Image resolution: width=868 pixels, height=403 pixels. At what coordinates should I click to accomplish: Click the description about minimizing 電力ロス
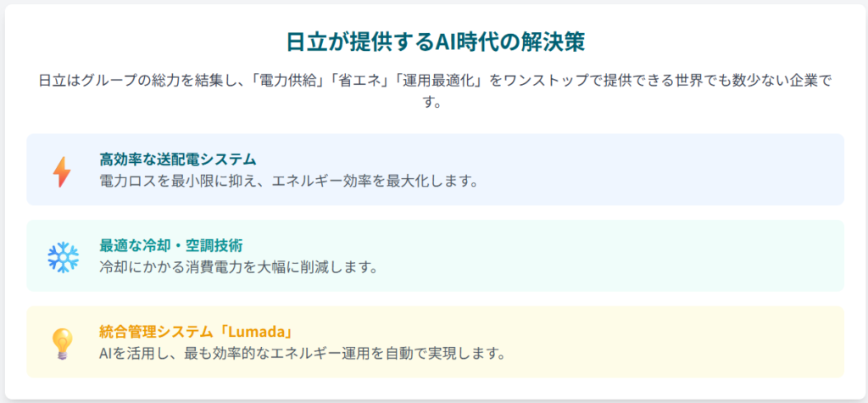[x=289, y=182]
